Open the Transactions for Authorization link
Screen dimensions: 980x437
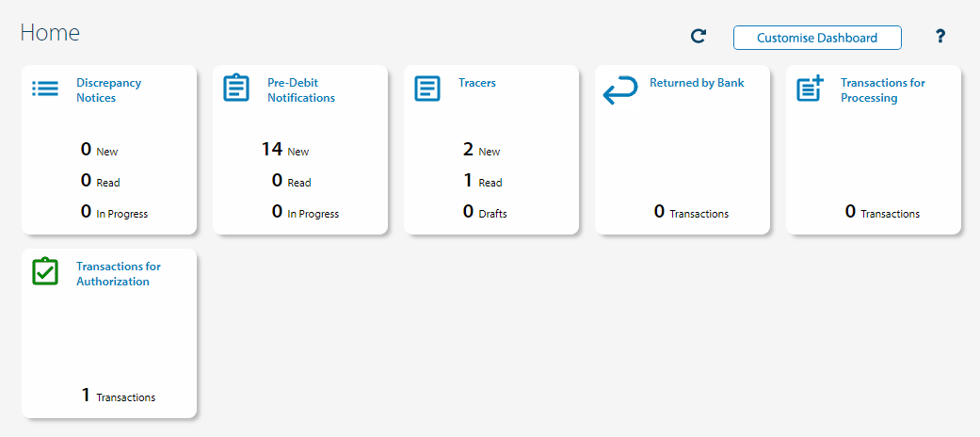[118, 274]
